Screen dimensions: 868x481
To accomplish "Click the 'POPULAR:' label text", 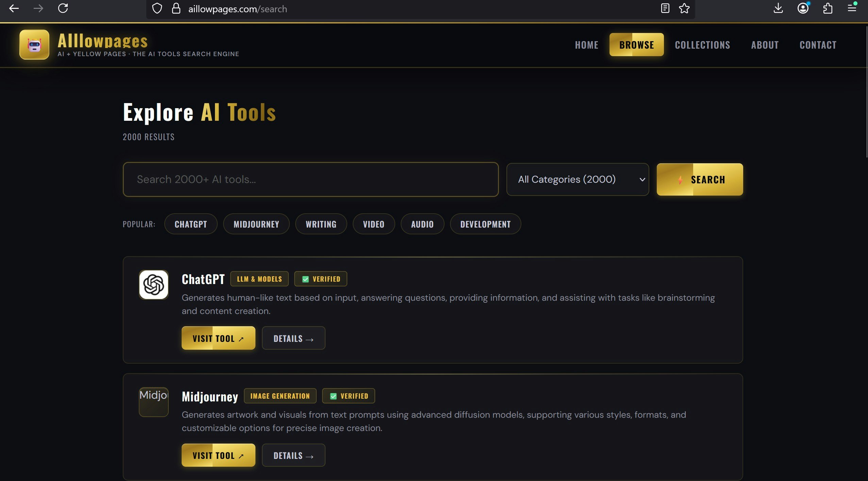I will 139,224.
